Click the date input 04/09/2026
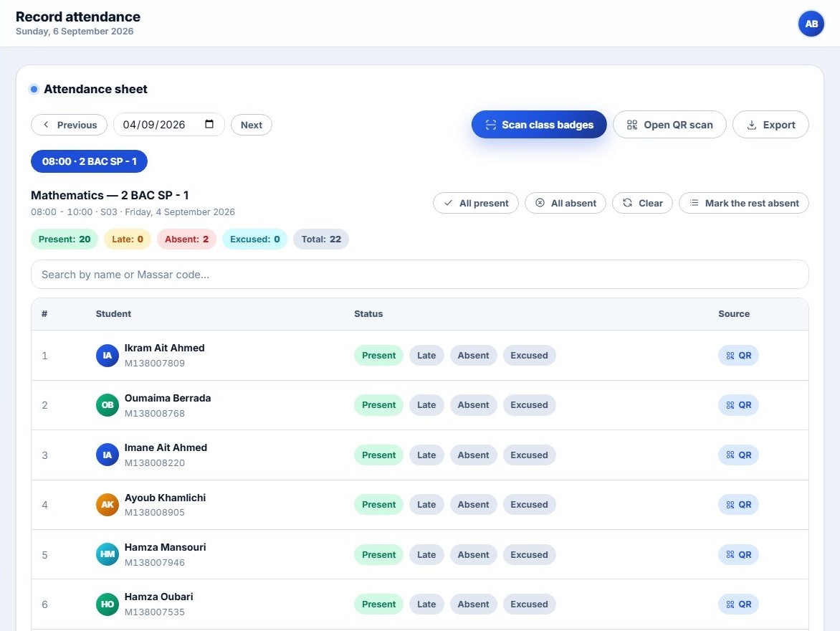This screenshot has height=631, width=840. [x=168, y=125]
